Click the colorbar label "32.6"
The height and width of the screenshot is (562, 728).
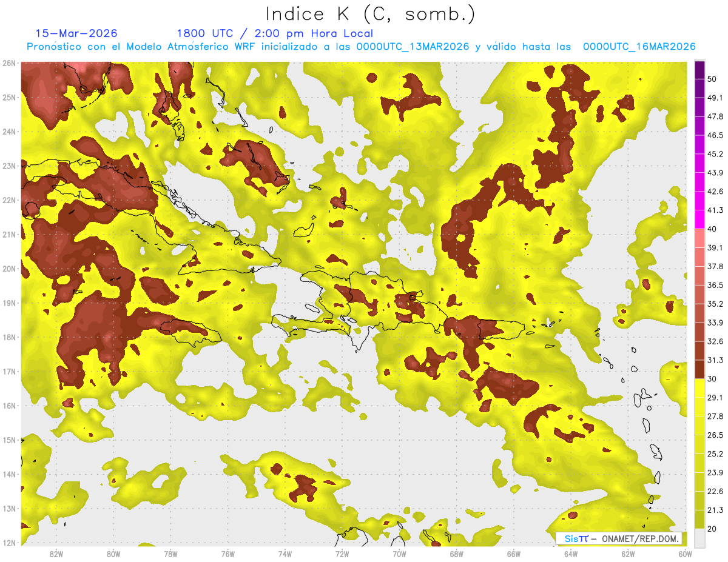(x=715, y=341)
